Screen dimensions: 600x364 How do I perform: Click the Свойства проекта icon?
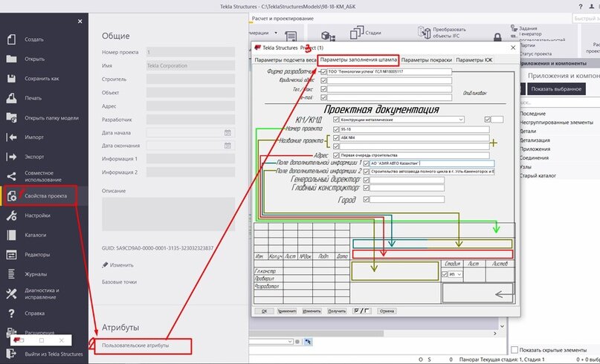click(x=12, y=196)
